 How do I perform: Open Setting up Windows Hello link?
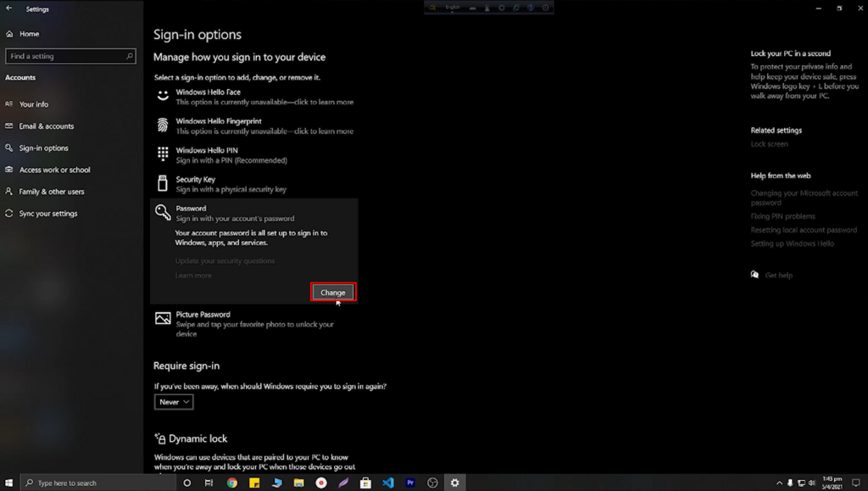tap(793, 243)
